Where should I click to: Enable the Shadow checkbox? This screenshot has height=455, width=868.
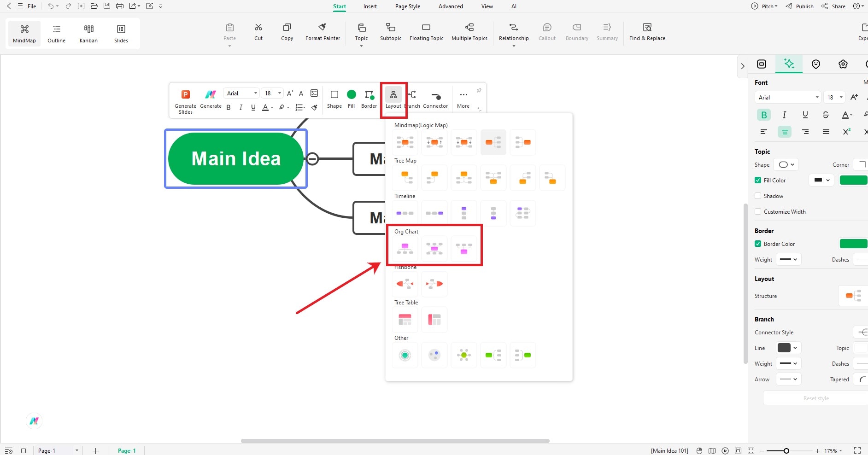758,196
